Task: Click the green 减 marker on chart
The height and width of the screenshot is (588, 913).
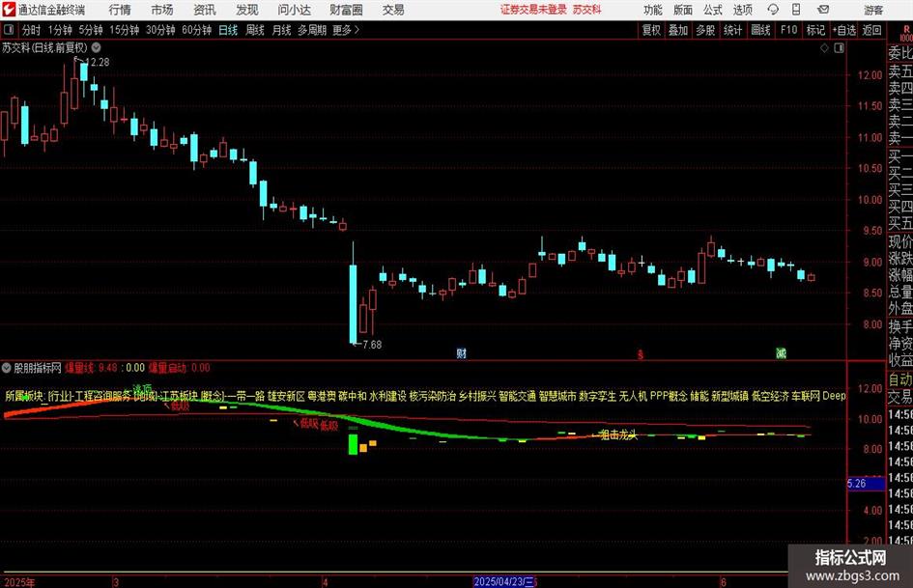Action: click(x=781, y=353)
